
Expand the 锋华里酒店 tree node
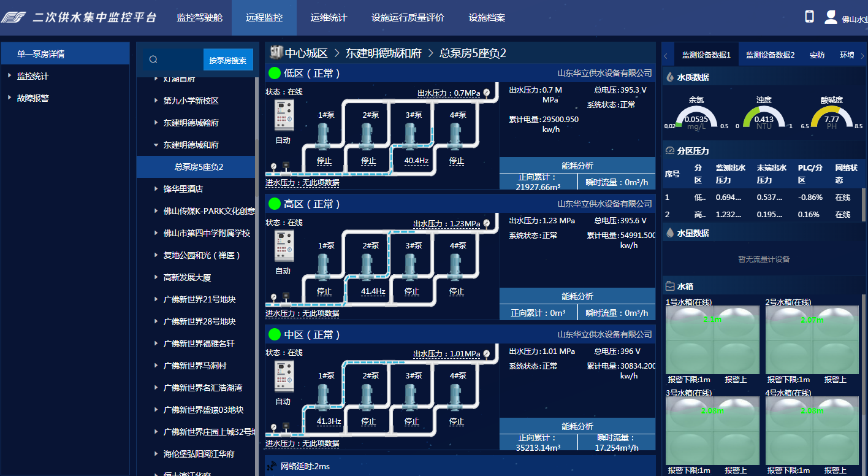[x=156, y=190]
